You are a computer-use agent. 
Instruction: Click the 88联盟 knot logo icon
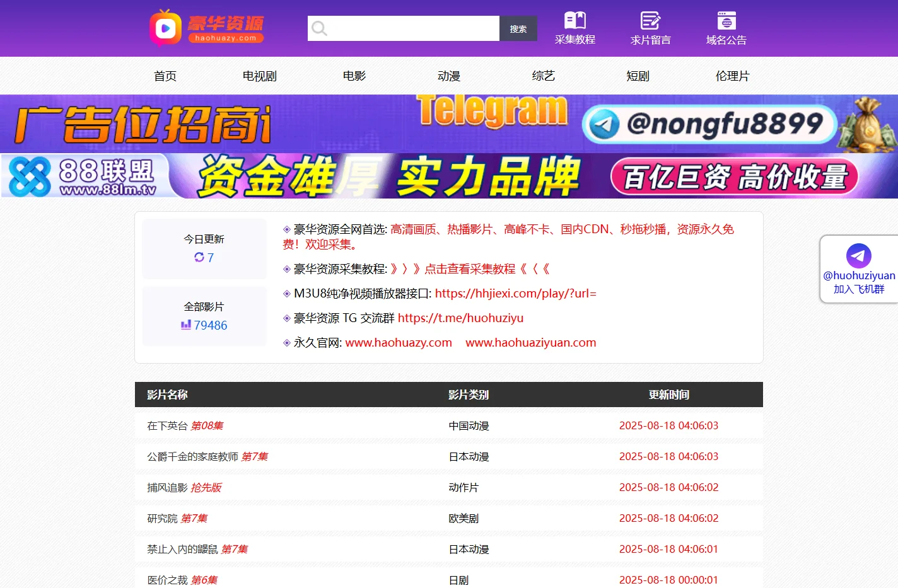[x=30, y=176]
